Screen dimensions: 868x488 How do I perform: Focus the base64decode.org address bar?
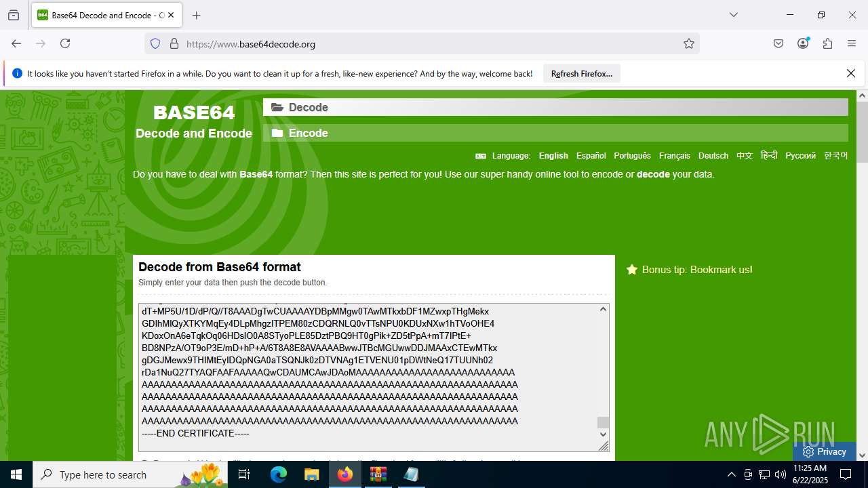420,43
